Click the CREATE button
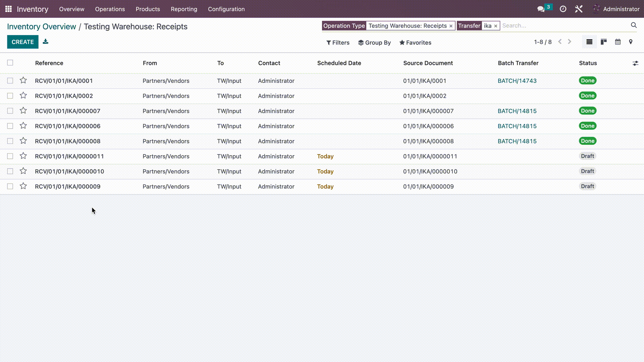Screen dimensions: 644x362 pos(22,42)
